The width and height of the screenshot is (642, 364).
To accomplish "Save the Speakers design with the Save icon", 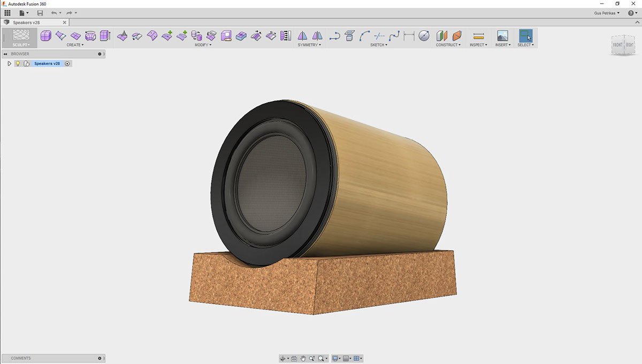I will pyautogui.click(x=40, y=12).
